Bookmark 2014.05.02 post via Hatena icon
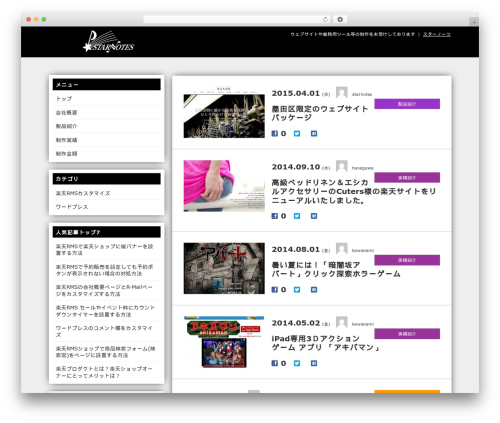Viewport: 500px width, 423px height. (314, 363)
